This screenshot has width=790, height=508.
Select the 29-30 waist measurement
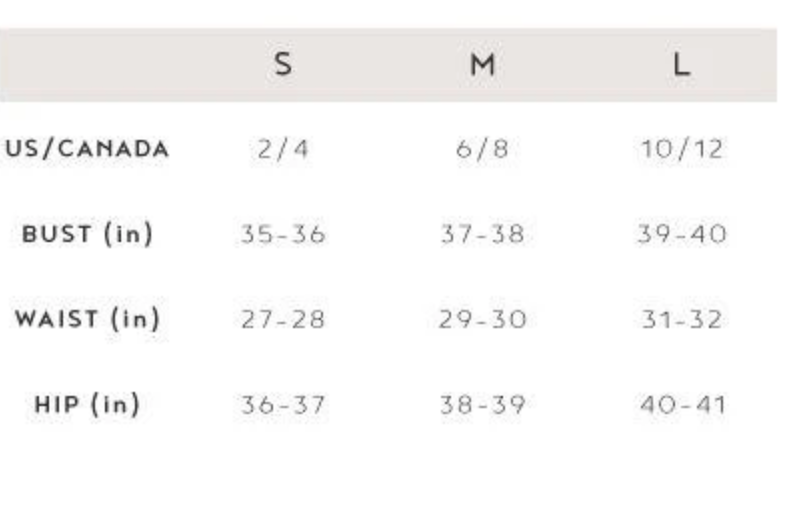point(482,320)
